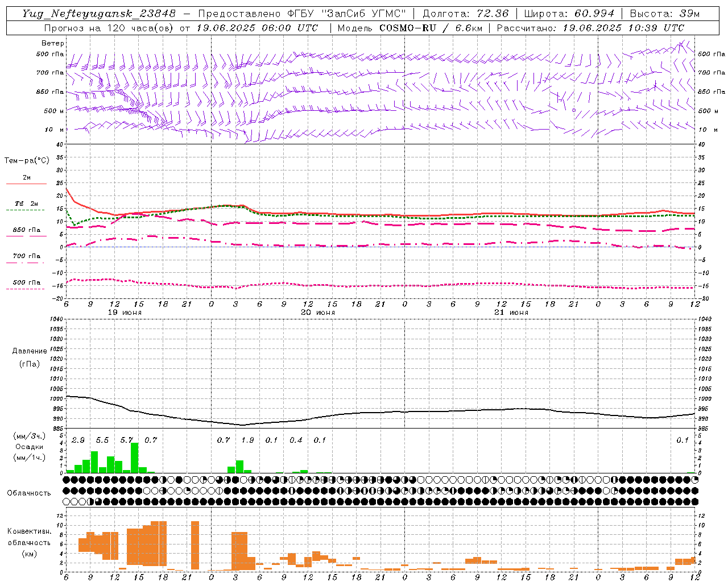Viewport: 728px width, 582px height.
Task: Select the 'ЗапСиб УГМС' provider text
Action: coord(363,14)
